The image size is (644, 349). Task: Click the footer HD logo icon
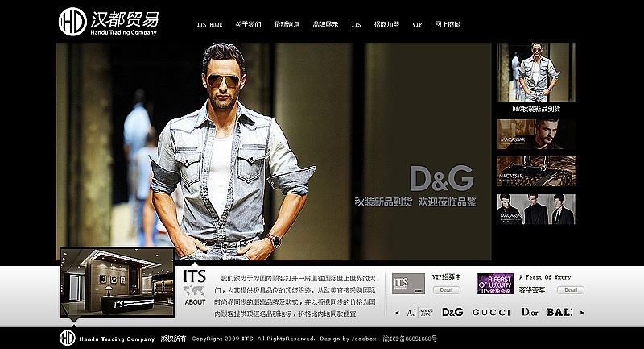point(68,338)
